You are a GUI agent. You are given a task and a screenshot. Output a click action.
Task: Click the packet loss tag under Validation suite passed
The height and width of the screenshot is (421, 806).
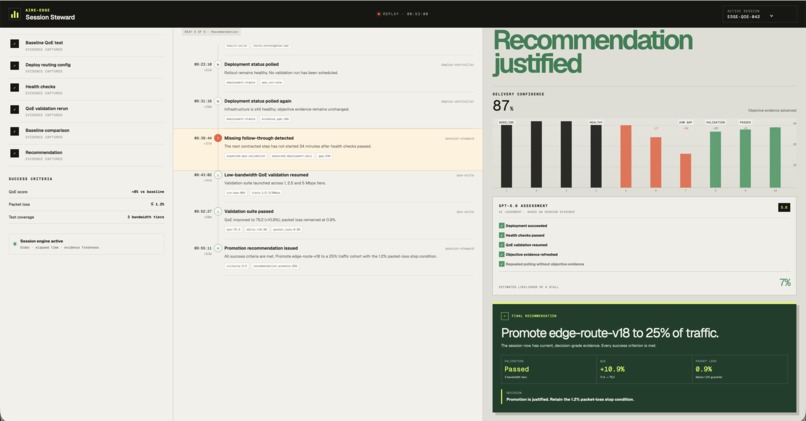pyautogui.click(x=286, y=229)
